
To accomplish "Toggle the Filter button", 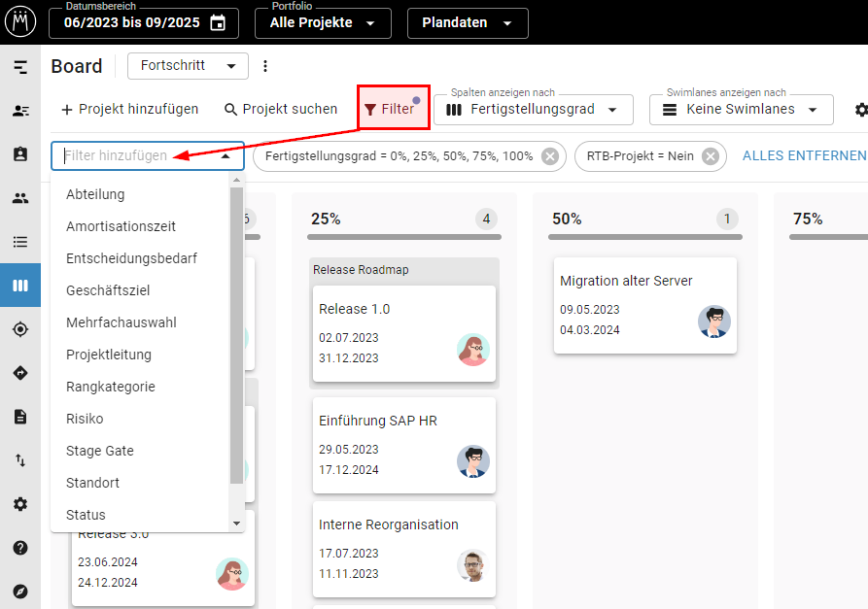I will tap(394, 108).
